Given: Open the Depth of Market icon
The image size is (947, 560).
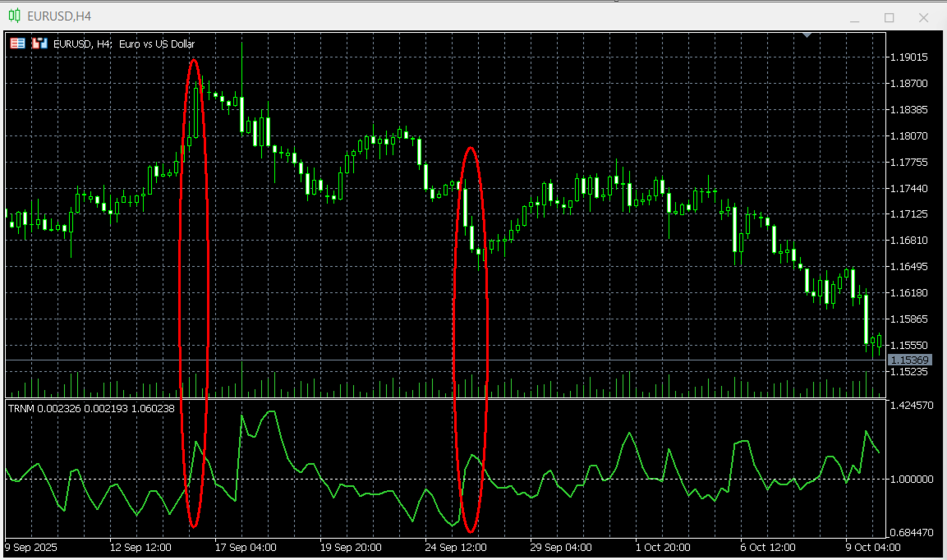Looking at the screenshot, I should coord(40,44).
